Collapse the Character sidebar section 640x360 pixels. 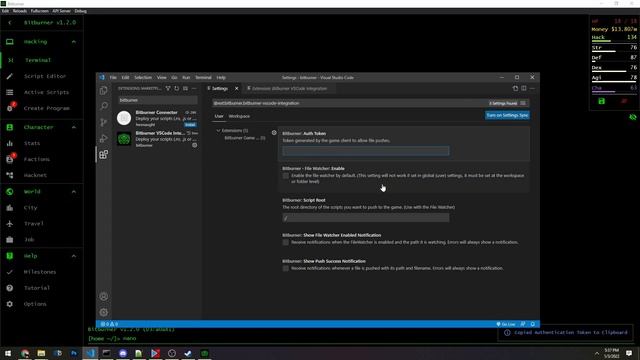(74, 127)
